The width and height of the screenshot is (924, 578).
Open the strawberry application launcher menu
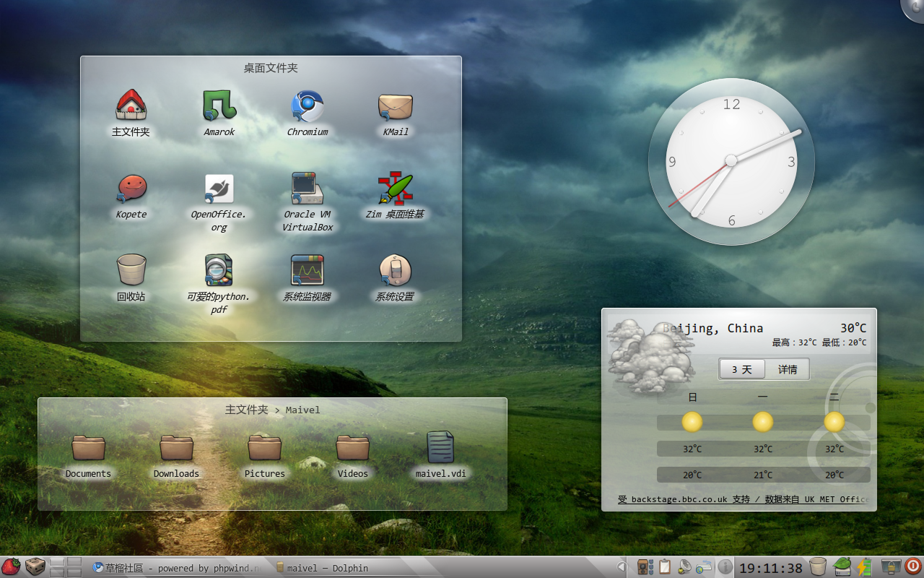tap(11, 567)
